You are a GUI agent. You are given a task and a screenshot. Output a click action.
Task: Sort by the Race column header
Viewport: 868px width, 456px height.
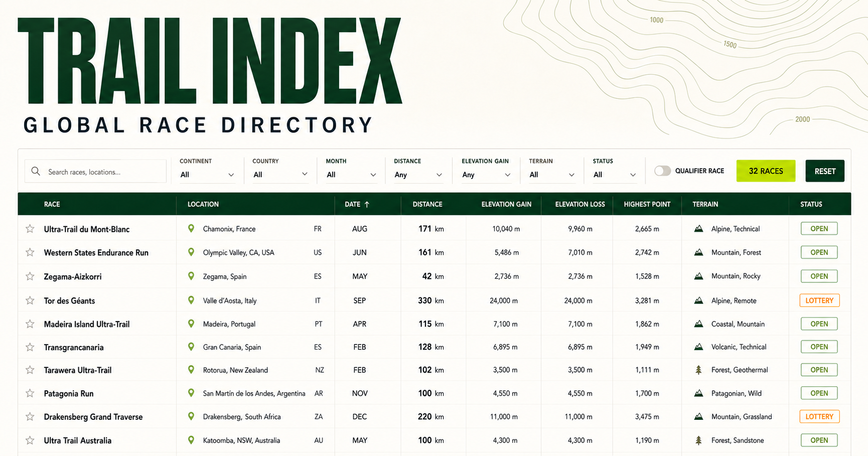click(52, 204)
